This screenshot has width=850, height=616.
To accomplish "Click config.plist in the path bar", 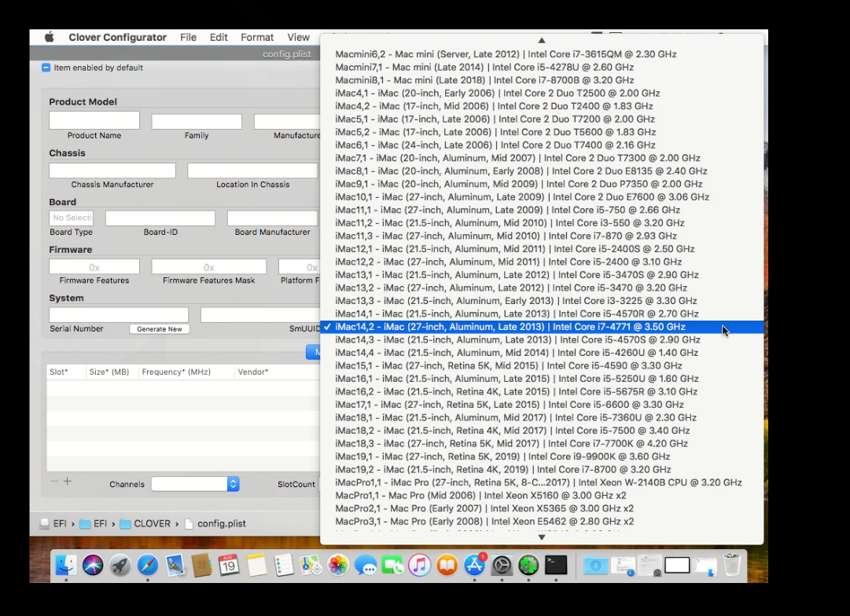I will tap(215, 524).
